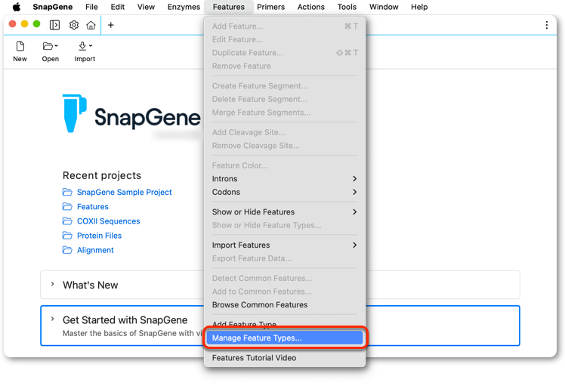Open SnapGene Sample Project link

coord(125,192)
